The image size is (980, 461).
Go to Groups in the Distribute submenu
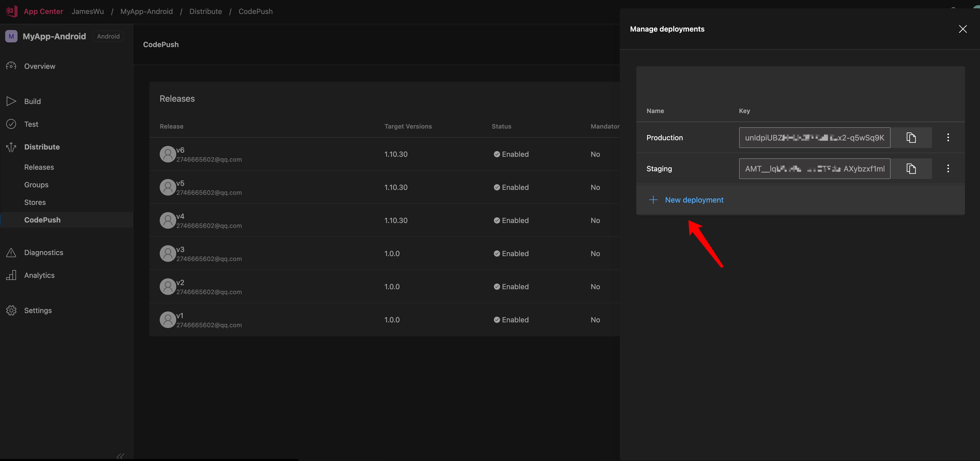(36, 185)
